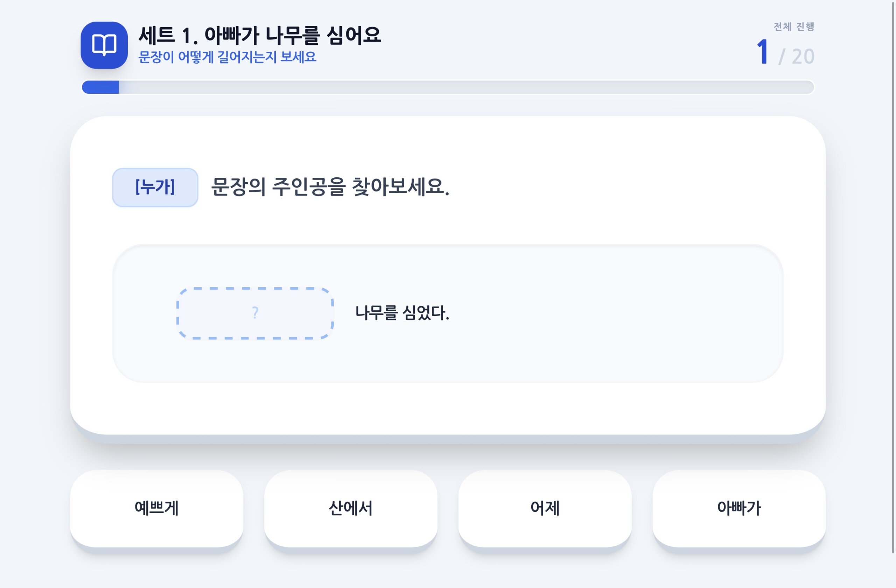Select the answer 아빠가

[x=739, y=509]
